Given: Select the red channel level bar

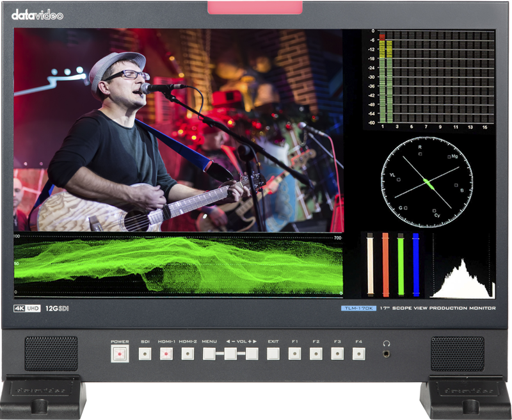Looking at the screenshot, I should point(385,265).
